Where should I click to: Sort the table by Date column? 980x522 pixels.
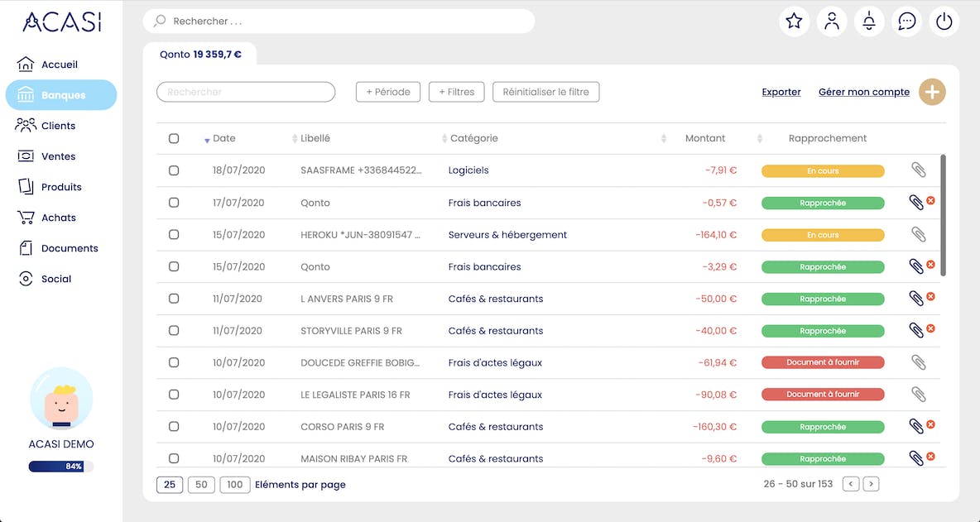pyautogui.click(x=223, y=138)
